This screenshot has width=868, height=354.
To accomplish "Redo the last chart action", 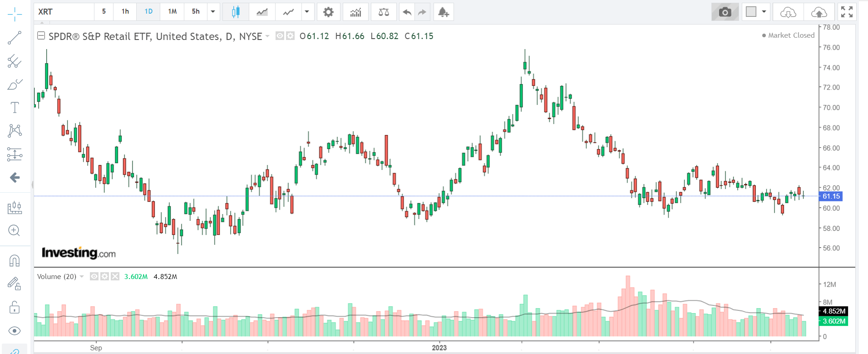I will tap(422, 12).
